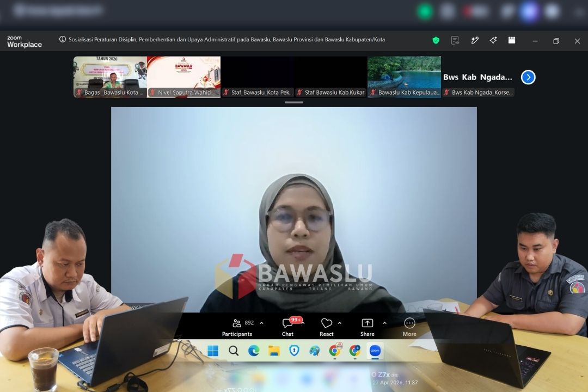Click the sparkle pen icon in the title bar

pos(475,40)
